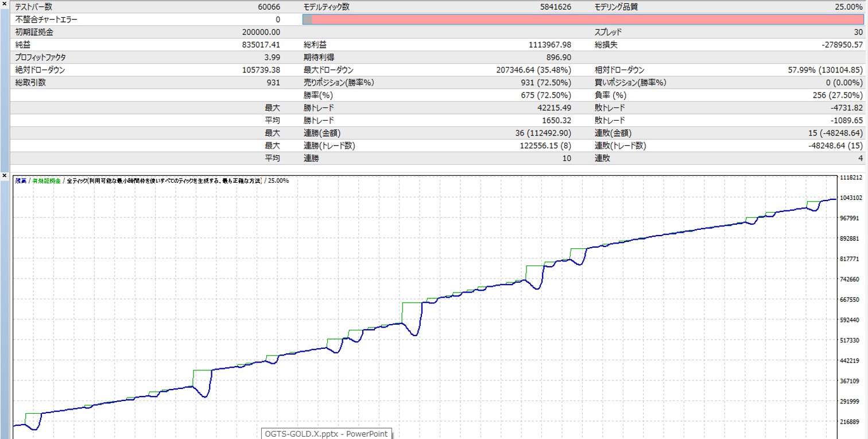This screenshot has width=868, height=439.
Task: Close the chart panel with its X button
Action: click(4, 175)
